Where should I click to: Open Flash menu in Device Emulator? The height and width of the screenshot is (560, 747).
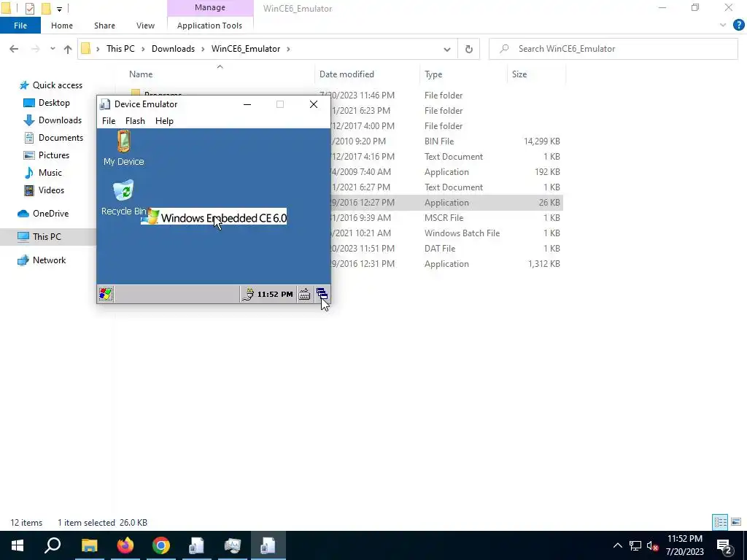click(135, 121)
